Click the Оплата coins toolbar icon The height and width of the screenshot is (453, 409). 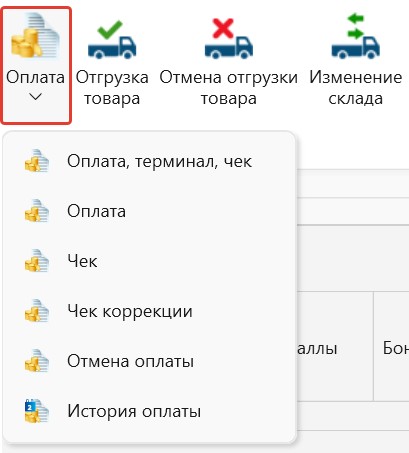tap(35, 35)
